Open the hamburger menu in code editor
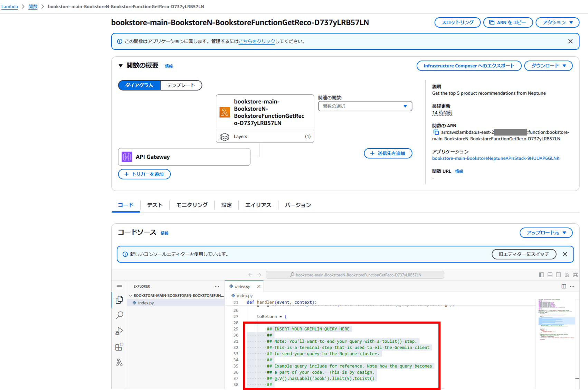This screenshot has width=588, height=390. point(119,287)
